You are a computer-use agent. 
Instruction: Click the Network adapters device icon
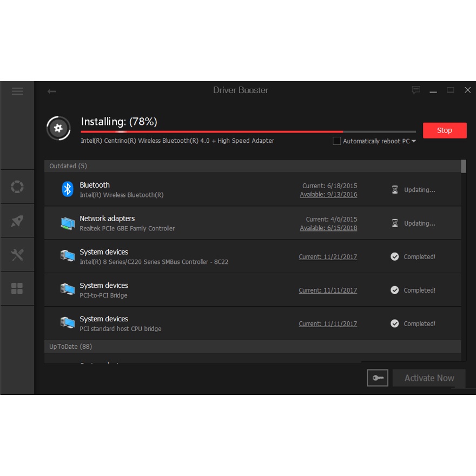point(67,222)
